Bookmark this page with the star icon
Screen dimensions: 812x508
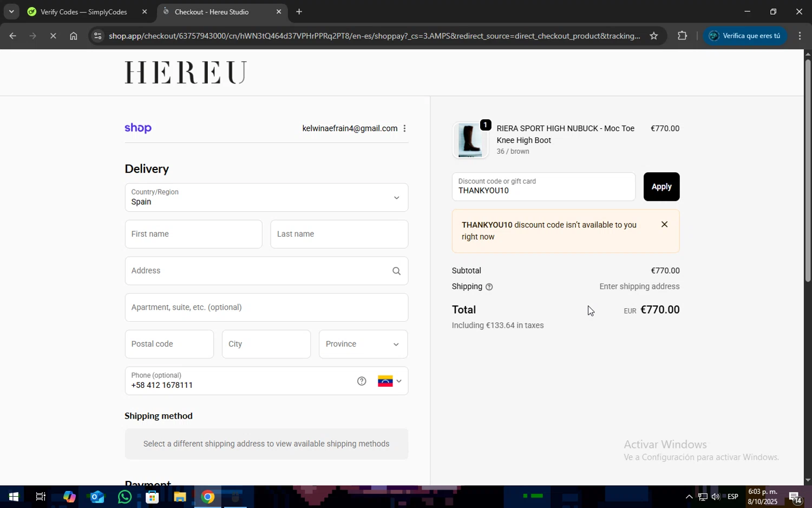pyautogui.click(x=654, y=36)
